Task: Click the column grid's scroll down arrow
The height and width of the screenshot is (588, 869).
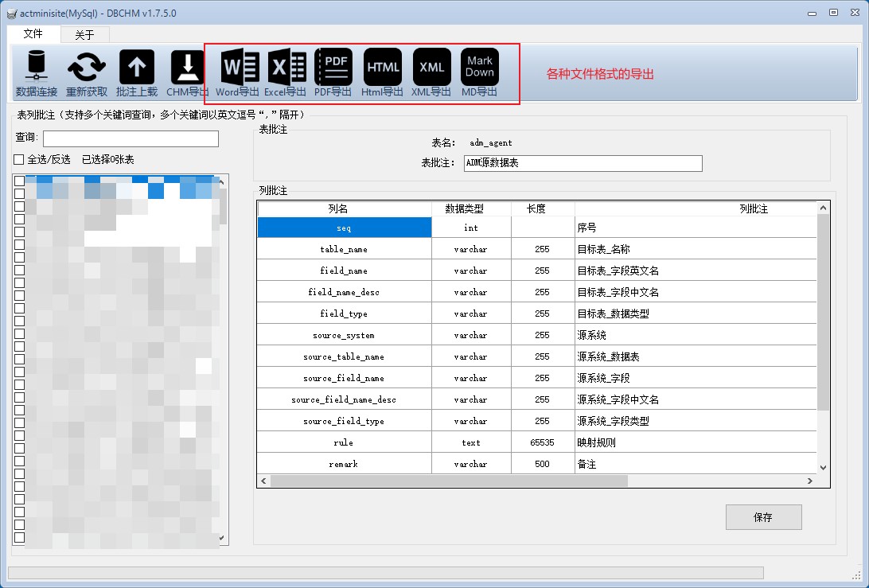Action: pos(823,468)
